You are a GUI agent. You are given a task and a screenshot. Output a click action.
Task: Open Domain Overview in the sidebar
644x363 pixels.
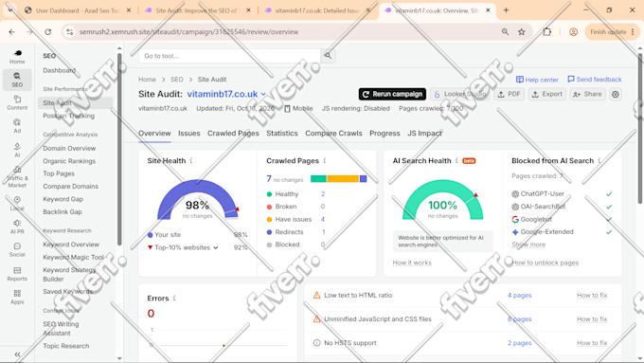click(x=69, y=148)
